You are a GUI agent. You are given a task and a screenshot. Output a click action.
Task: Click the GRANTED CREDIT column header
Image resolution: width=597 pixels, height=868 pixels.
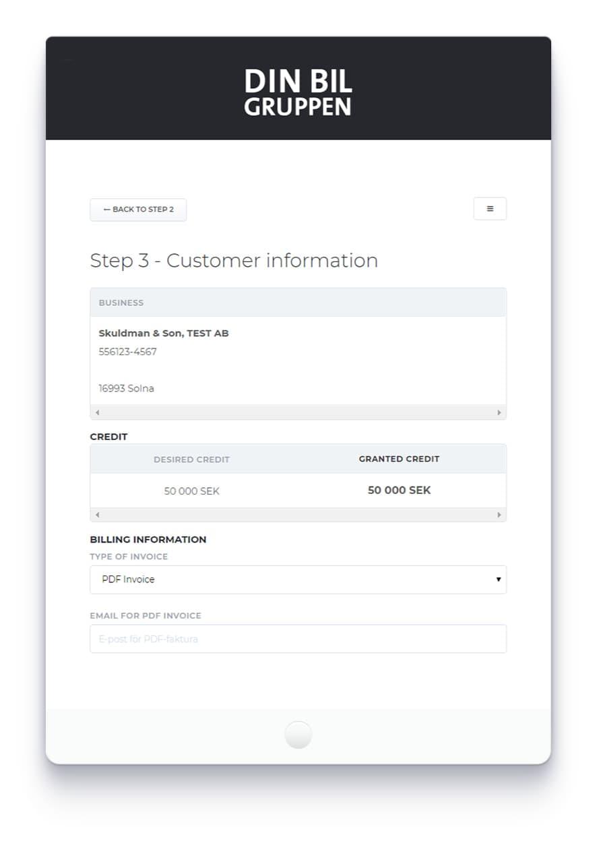click(399, 459)
